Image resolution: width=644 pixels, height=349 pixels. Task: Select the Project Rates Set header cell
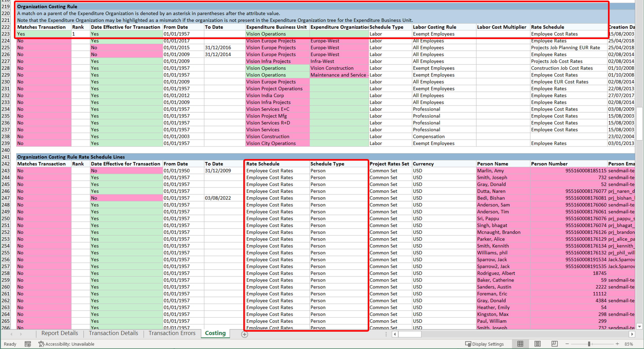[x=390, y=164]
